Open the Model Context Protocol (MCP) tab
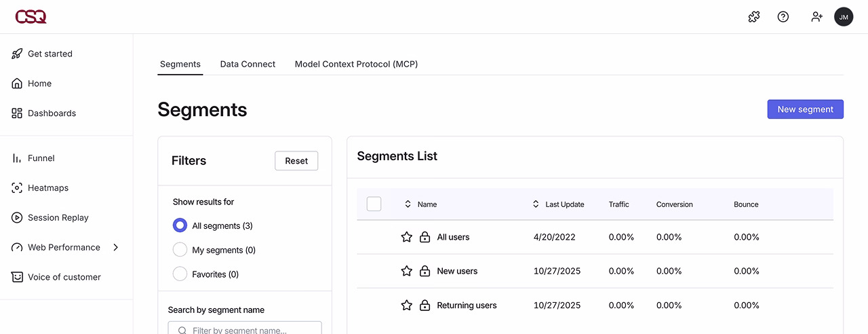Image resolution: width=868 pixels, height=334 pixels. click(x=356, y=64)
